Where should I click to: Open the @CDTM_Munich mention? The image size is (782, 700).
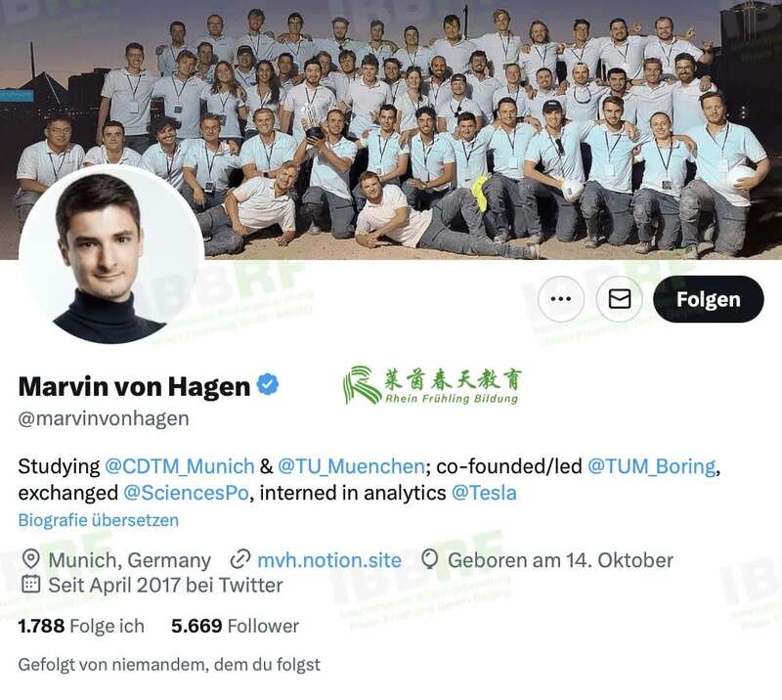click(x=180, y=466)
